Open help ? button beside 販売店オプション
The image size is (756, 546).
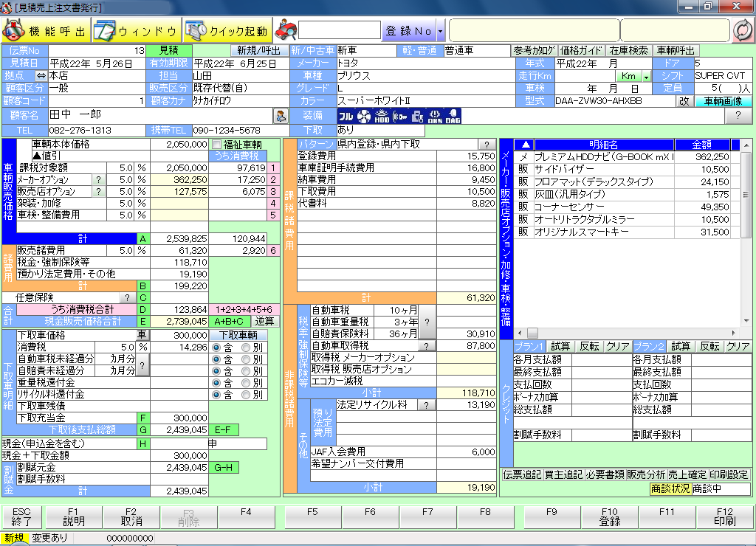(x=98, y=191)
